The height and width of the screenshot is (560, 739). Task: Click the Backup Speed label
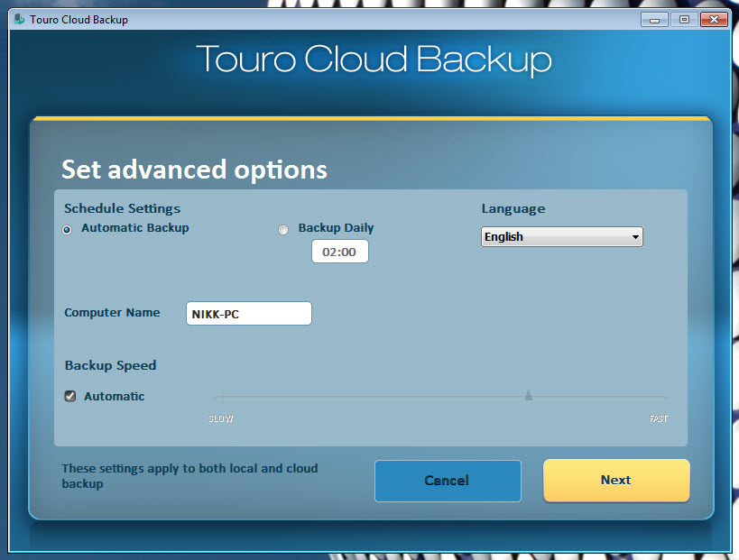tap(110, 365)
